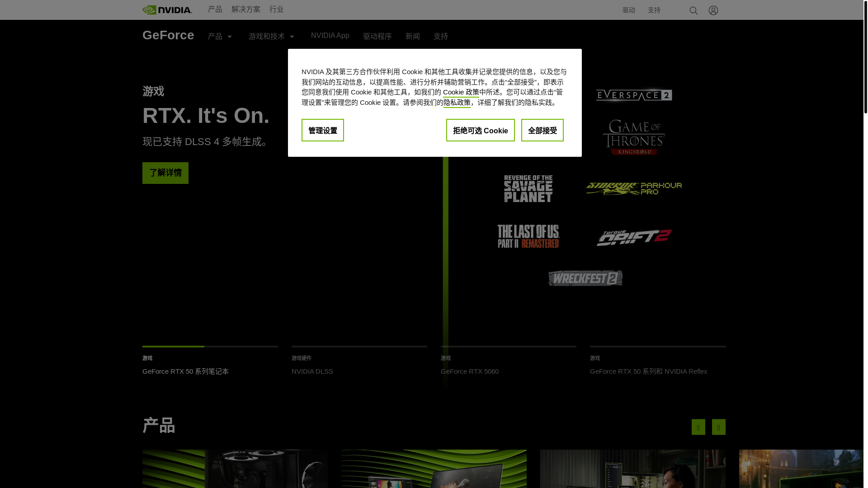Go to next products carousel slide
Screen dimensions: 868x488
719,427
